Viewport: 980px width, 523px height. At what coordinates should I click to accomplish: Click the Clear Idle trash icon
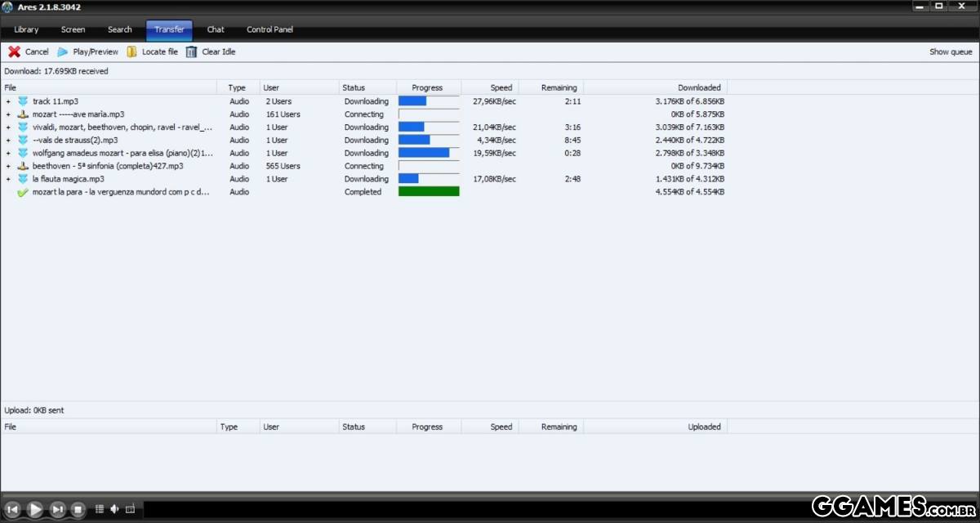pos(191,51)
